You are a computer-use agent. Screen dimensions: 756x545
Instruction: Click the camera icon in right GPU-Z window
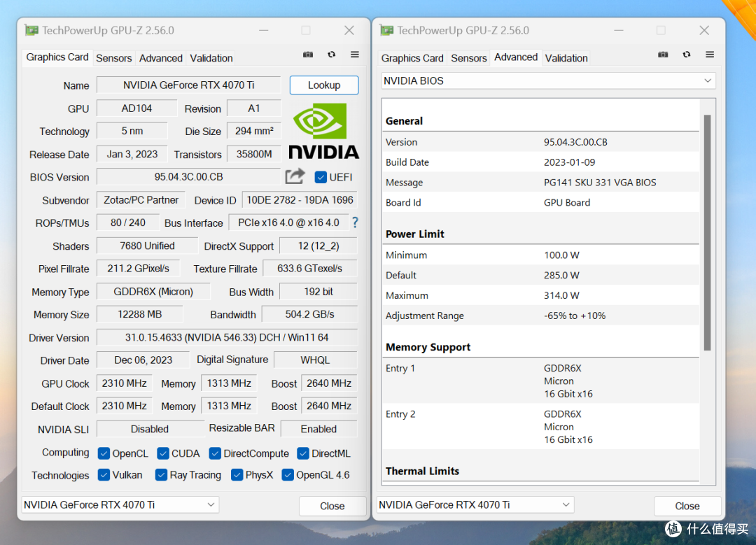(x=663, y=55)
